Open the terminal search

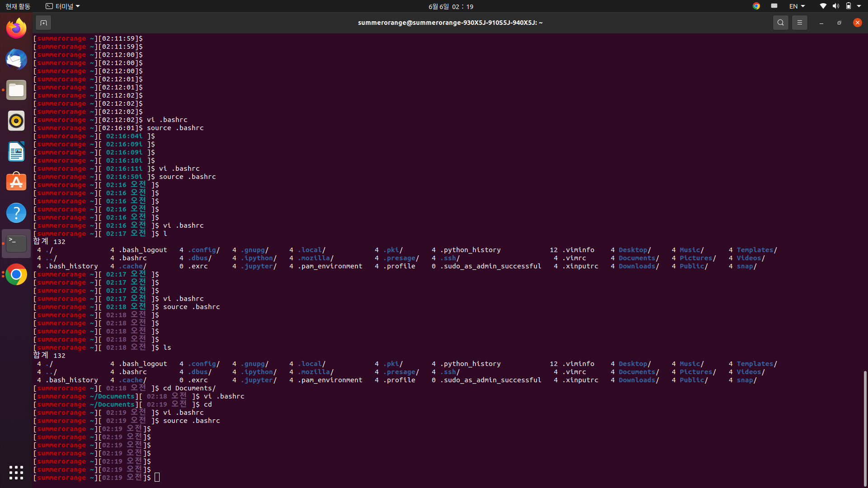point(780,22)
